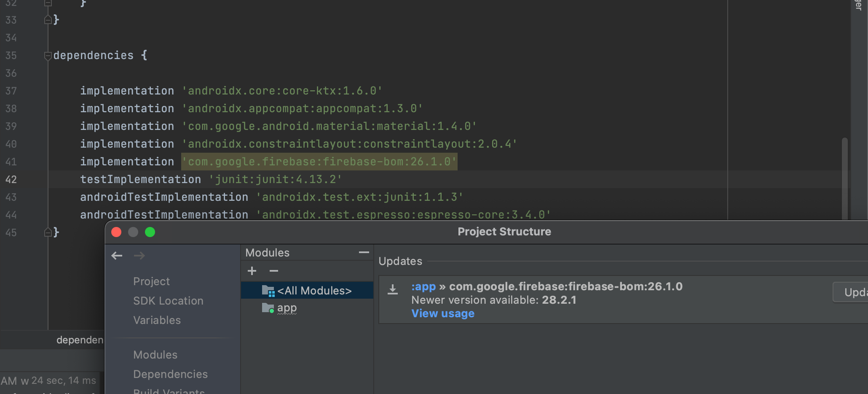Remove module using the minus icon
The height and width of the screenshot is (394, 868).
274,271
